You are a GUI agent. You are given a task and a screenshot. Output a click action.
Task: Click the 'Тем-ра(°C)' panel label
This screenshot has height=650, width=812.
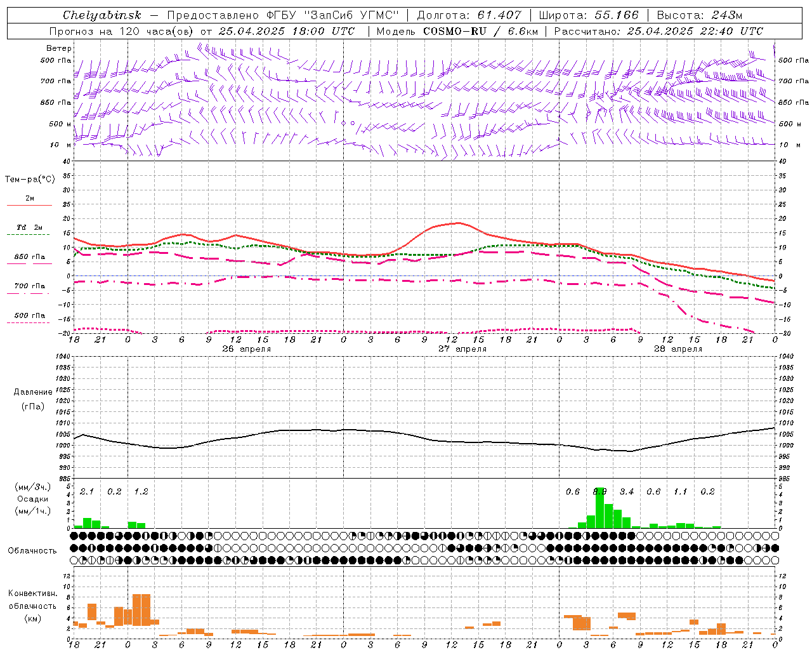(x=30, y=180)
